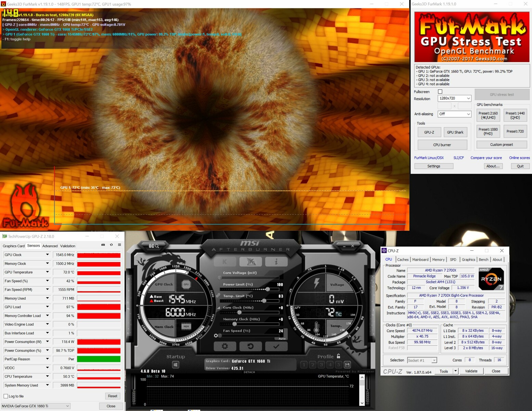Select profile slot 2 in Afterburner
The width and height of the screenshot is (532, 411).
312,365
